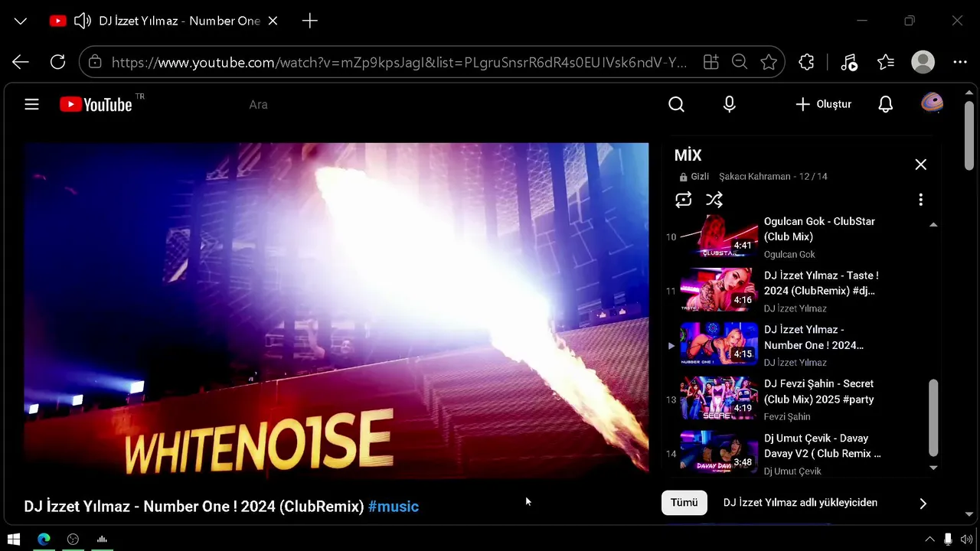Image resolution: width=980 pixels, height=551 pixels.
Task: Click the video player to pause playback
Action: tap(336, 310)
